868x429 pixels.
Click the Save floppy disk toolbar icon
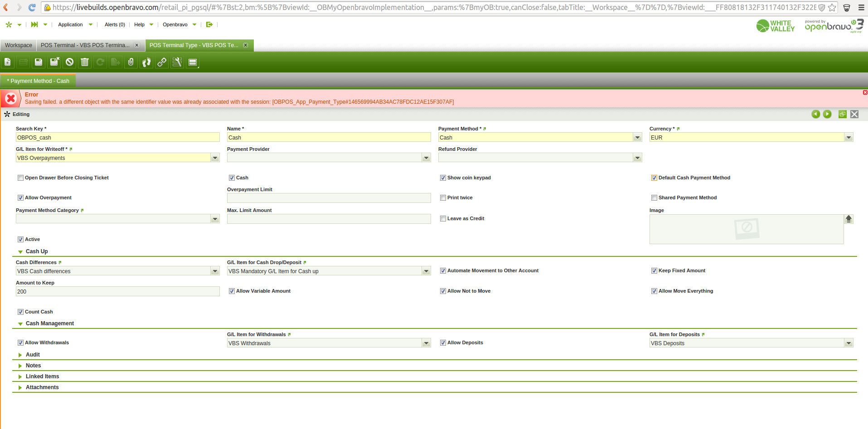pos(39,62)
